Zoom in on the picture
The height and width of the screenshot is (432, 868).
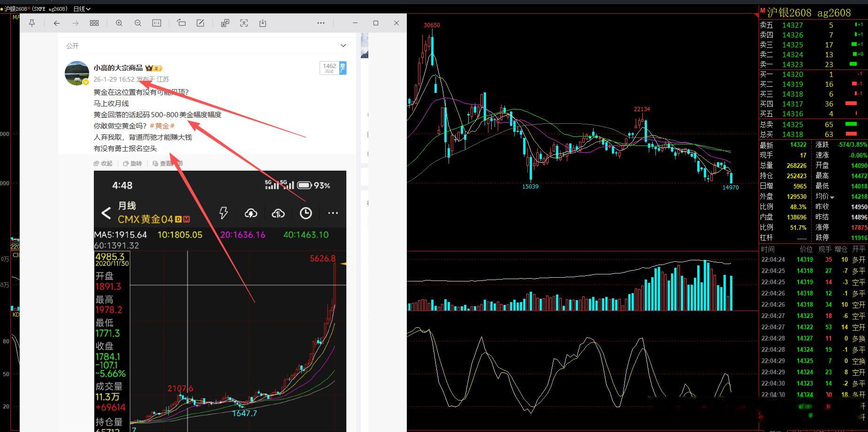[119, 23]
